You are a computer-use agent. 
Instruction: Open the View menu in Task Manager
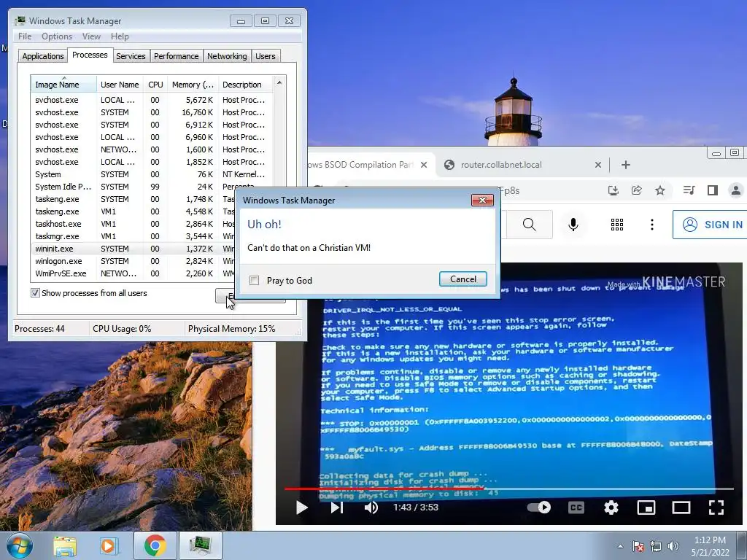(91, 36)
